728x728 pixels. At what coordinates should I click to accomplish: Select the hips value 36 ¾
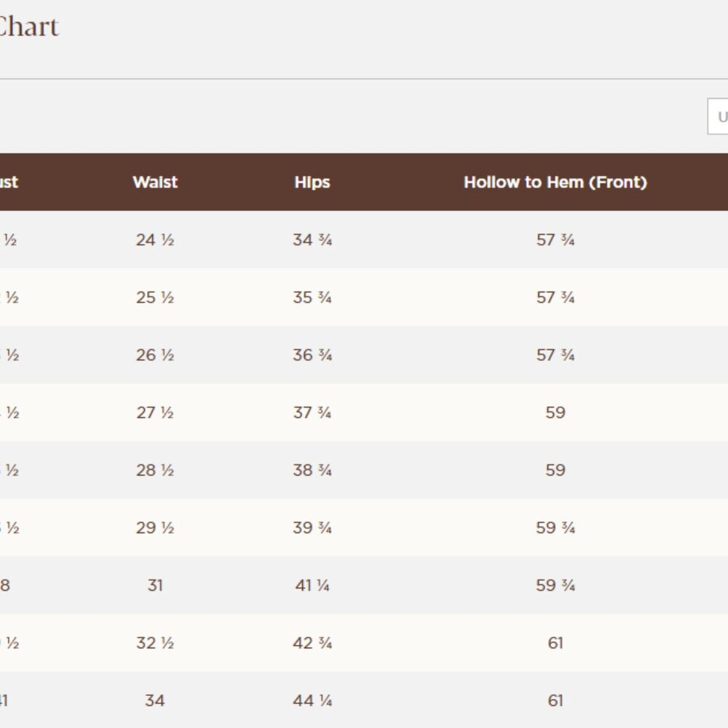pyautogui.click(x=312, y=355)
